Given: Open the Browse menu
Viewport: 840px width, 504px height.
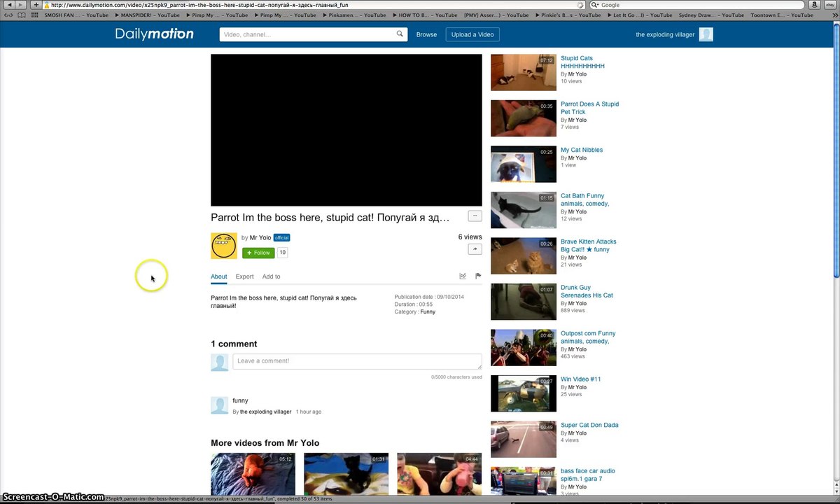Looking at the screenshot, I should tap(426, 34).
